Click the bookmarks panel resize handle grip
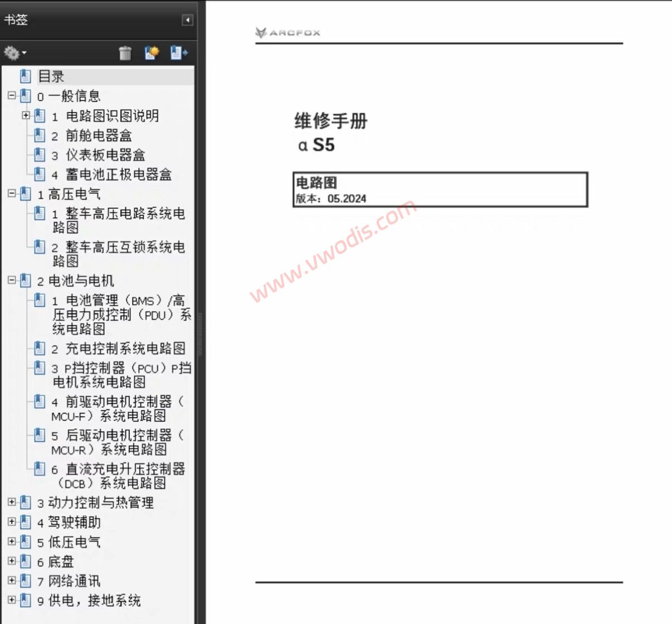This screenshot has width=672, height=624. (200, 334)
